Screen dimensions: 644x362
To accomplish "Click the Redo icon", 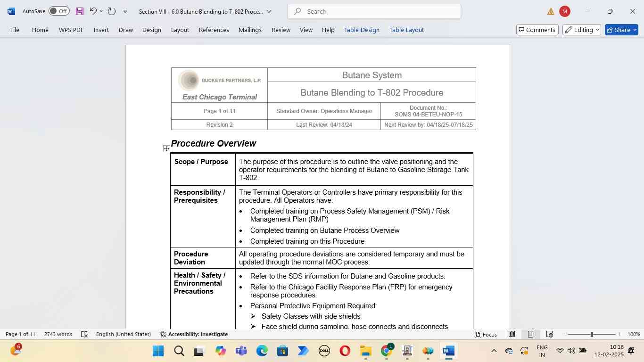I will click(112, 11).
